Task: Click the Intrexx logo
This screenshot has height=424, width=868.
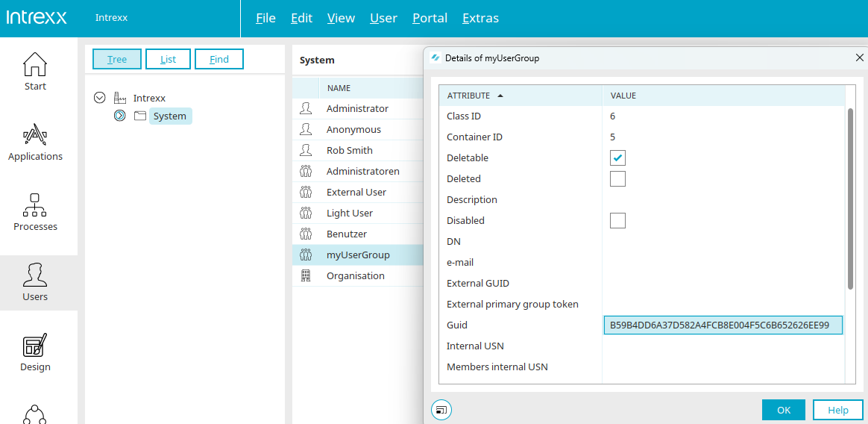Action: coord(37,18)
